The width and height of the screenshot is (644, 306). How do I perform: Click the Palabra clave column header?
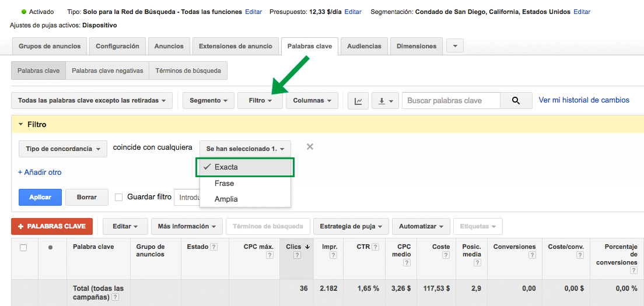(x=93, y=247)
